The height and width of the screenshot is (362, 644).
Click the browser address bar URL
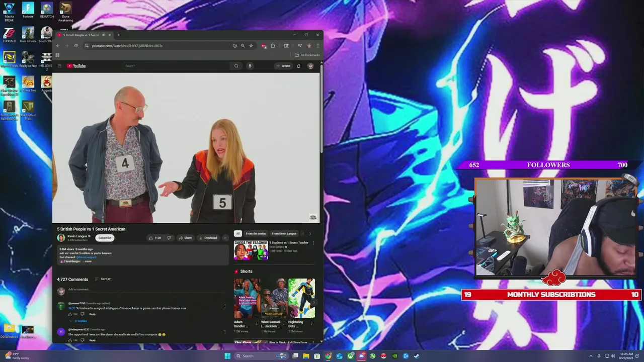coord(127,46)
